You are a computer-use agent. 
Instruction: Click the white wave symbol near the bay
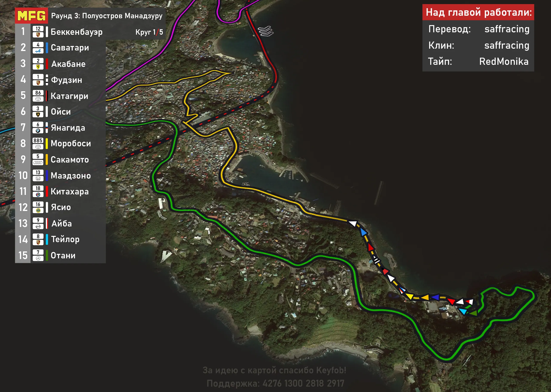266,31
